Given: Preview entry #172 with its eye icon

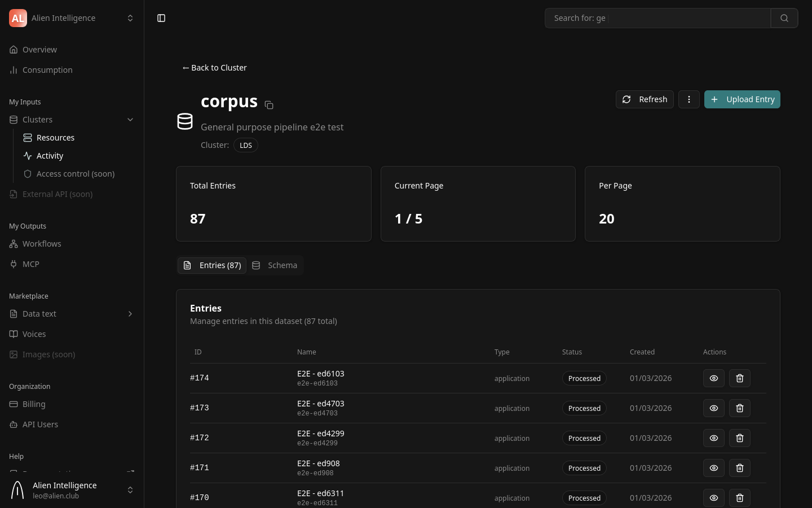Looking at the screenshot, I should 713,438.
